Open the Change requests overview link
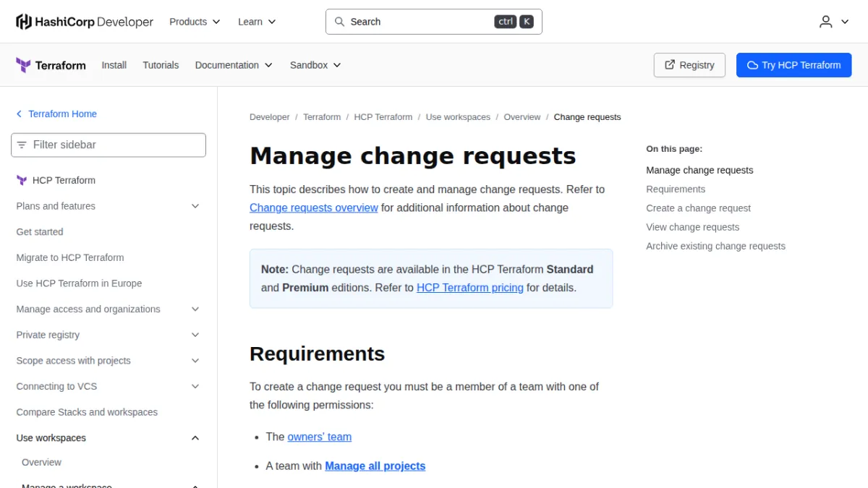 (x=314, y=207)
